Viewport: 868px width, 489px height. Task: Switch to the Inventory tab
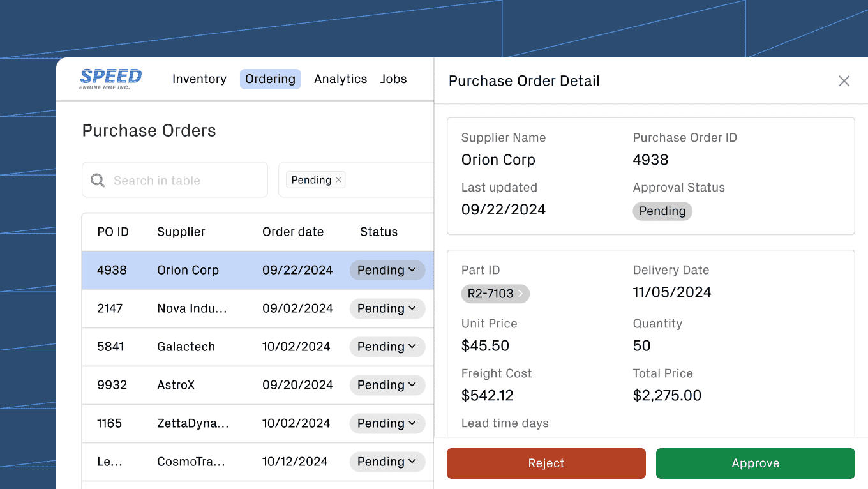coord(199,79)
